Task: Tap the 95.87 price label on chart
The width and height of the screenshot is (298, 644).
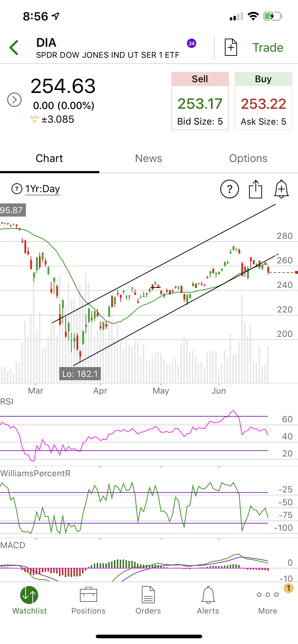Action: [x=12, y=210]
